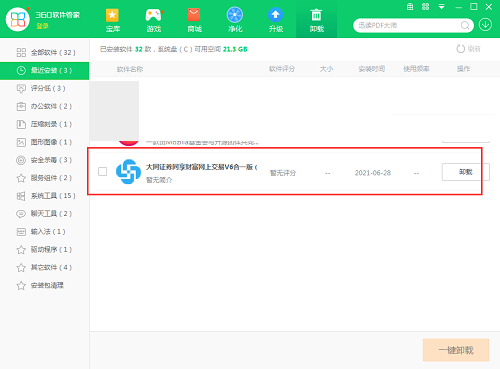The image size is (500, 369).
Task: Click the 暂无简介 description text
Action: click(159, 180)
